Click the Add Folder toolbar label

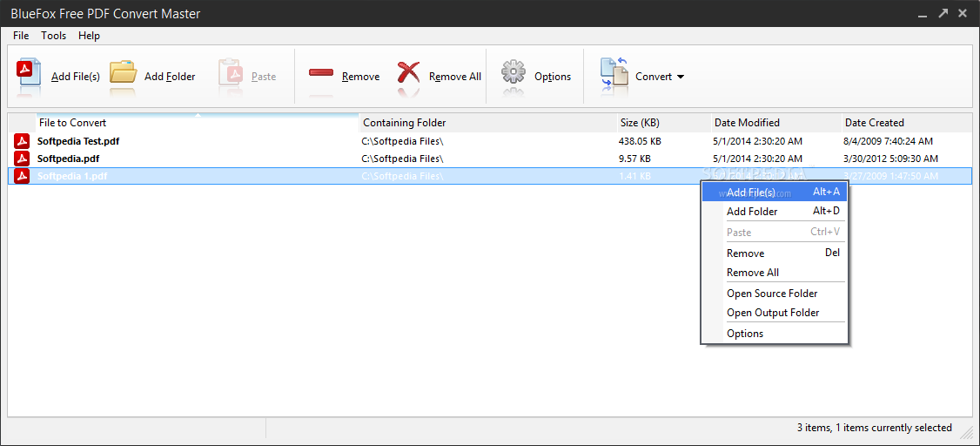(170, 77)
